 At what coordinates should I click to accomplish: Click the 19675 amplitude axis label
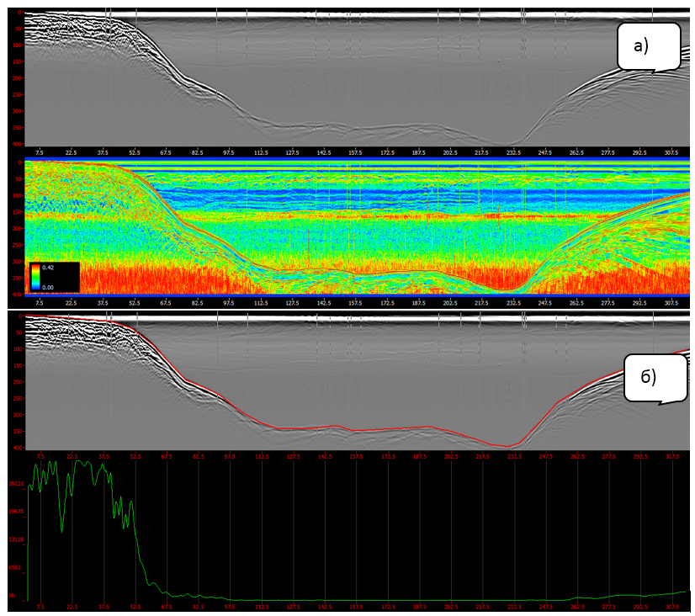click(x=17, y=511)
